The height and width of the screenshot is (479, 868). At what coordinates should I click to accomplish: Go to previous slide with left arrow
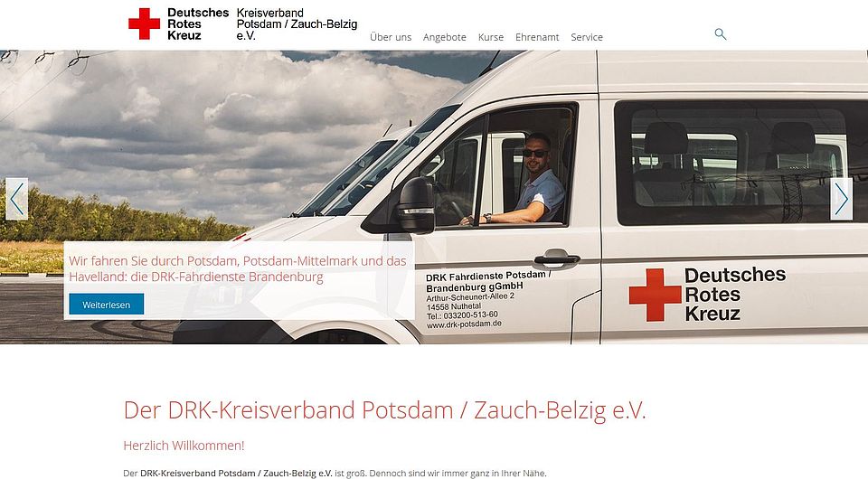(16, 199)
